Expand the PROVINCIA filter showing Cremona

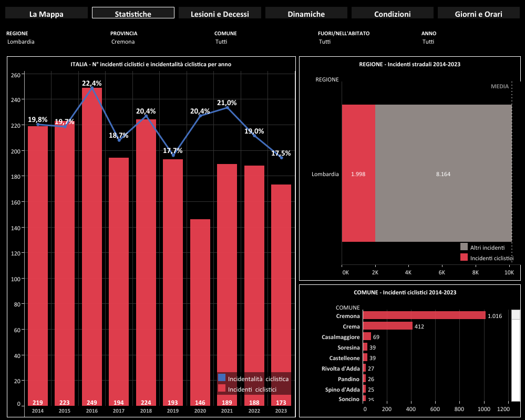coord(123,42)
